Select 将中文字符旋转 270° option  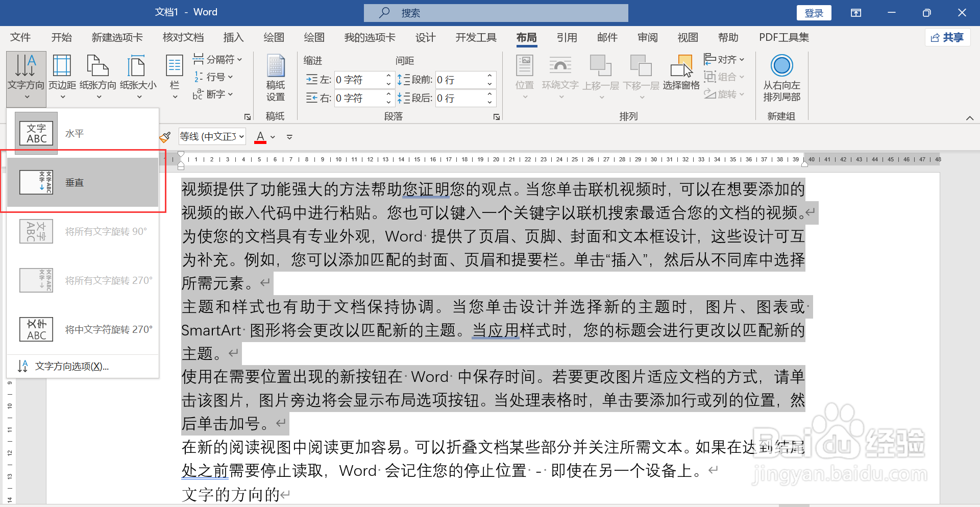(83, 329)
